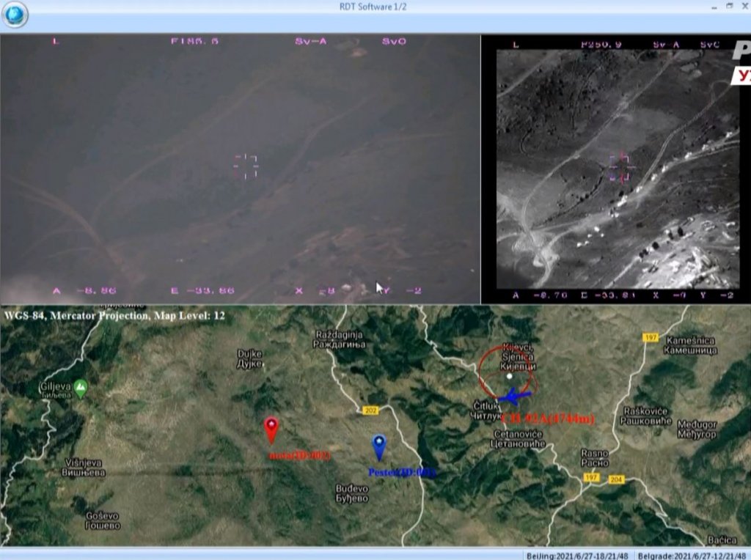
Task: Click the crosshair reticle in color video
Action: (x=246, y=166)
